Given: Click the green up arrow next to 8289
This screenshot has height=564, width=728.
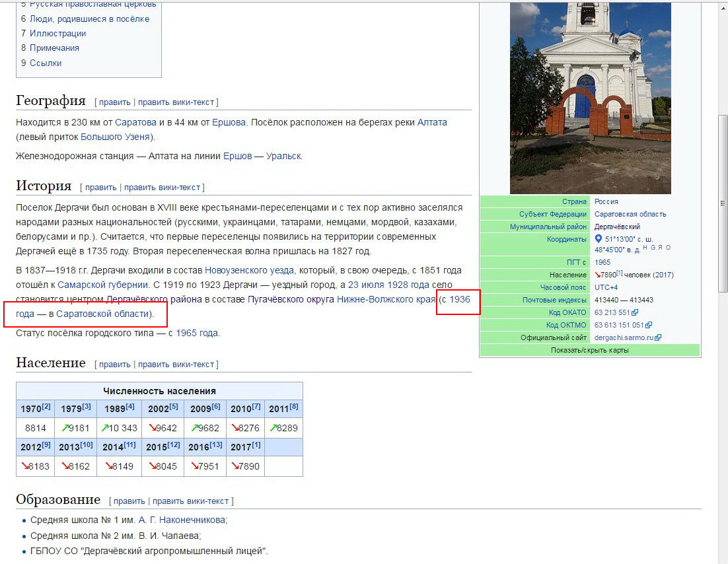Looking at the screenshot, I should (x=272, y=428).
